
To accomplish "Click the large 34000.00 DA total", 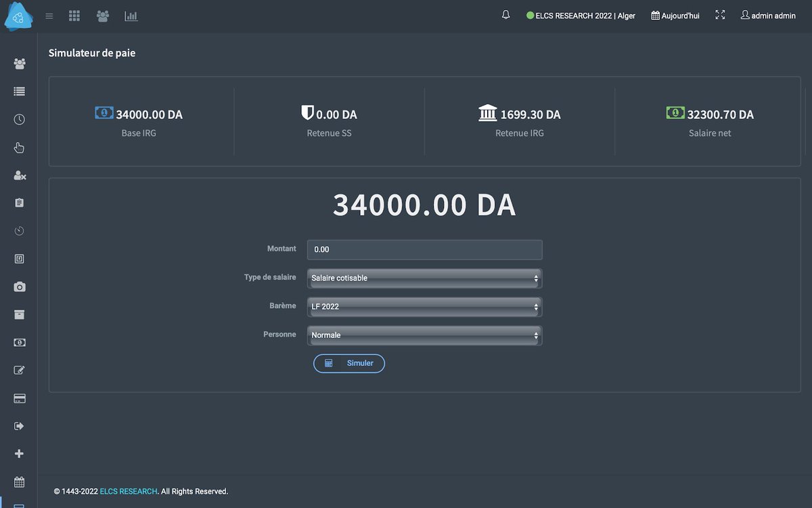I will click(424, 205).
